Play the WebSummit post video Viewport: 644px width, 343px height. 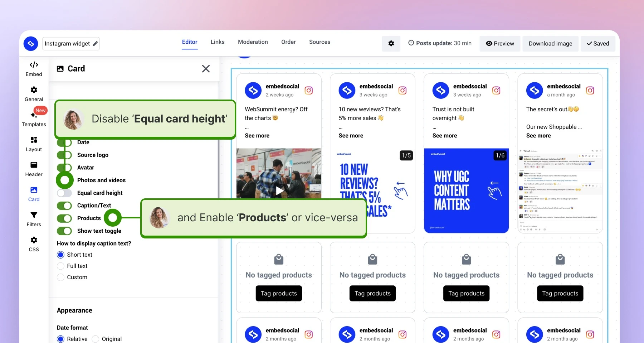click(279, 190)
